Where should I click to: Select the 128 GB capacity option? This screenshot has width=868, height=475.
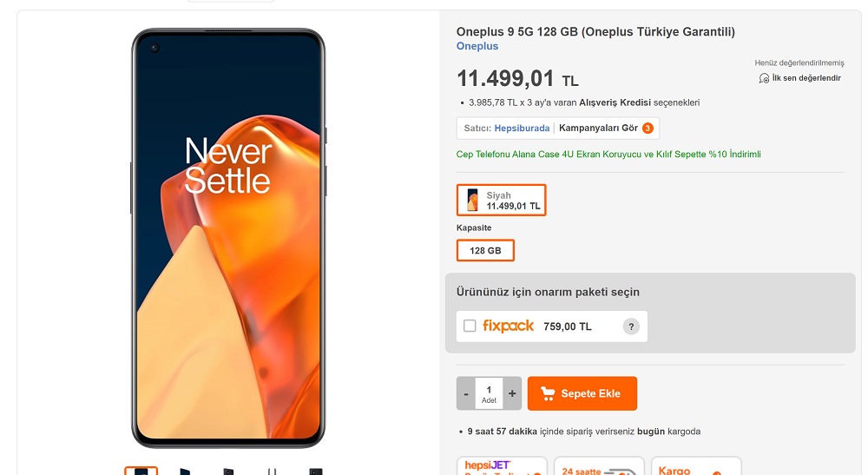pyautogui.click(x=485, y=250)
